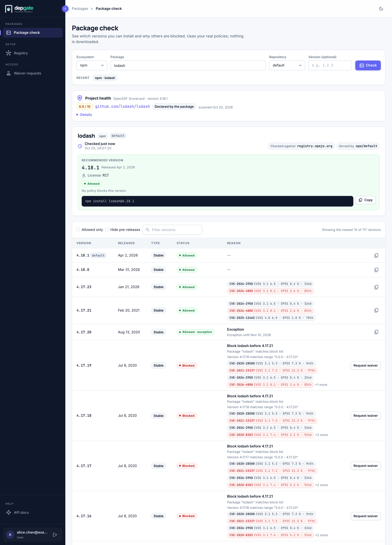Viewport: 392px width, 545px height.
Task: Click the license gavel icon
Action: click(84, 175)
